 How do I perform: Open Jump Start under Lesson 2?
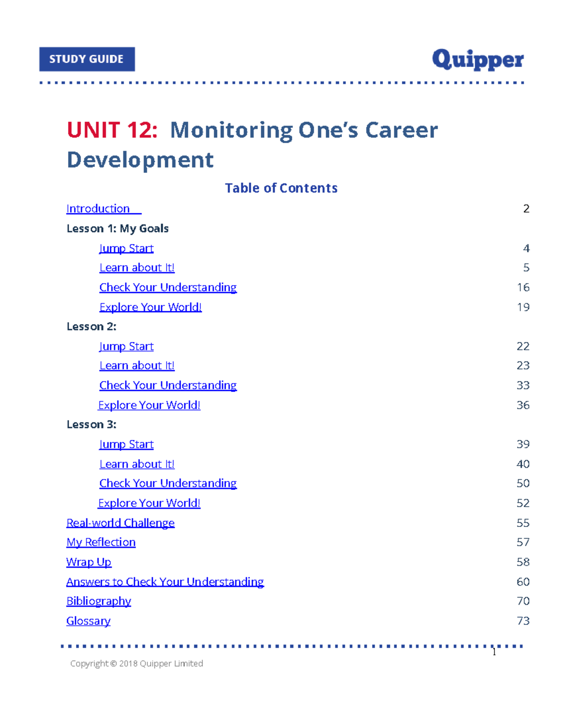[126, 346]
